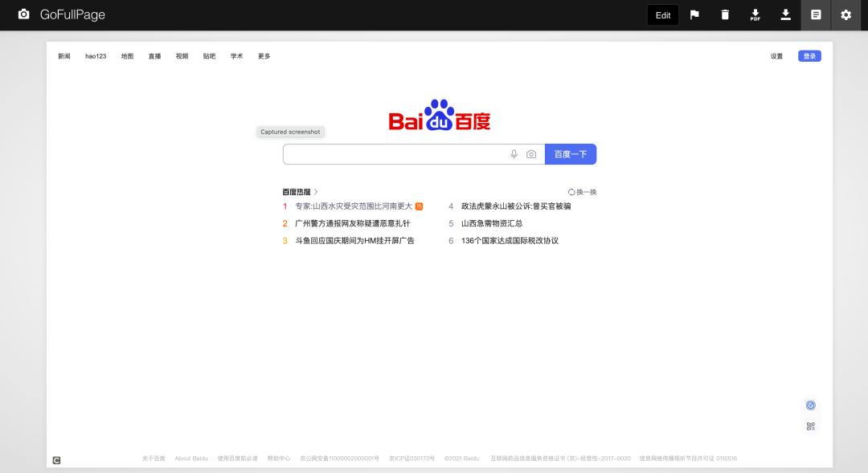Select the voice search microphone

[514, 153]
